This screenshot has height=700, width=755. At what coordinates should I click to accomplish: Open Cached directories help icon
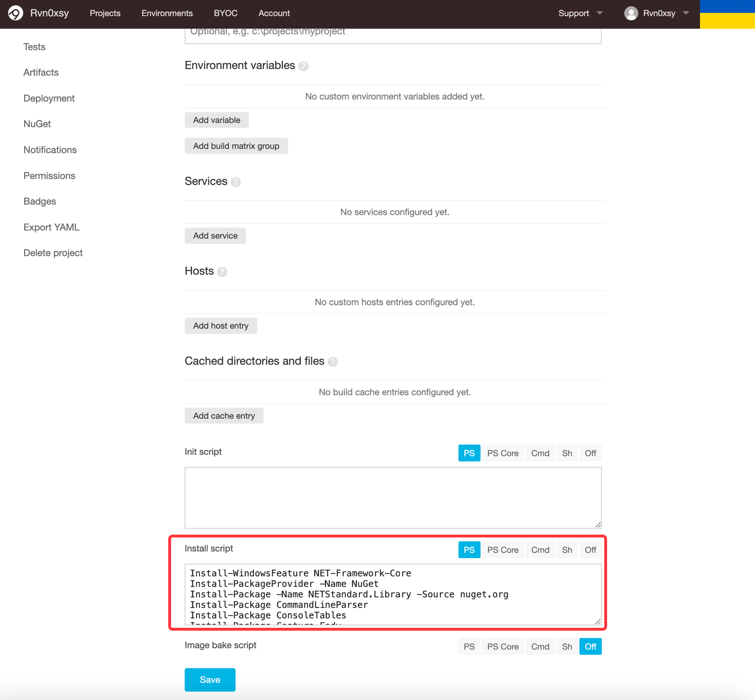coord(333,362)
